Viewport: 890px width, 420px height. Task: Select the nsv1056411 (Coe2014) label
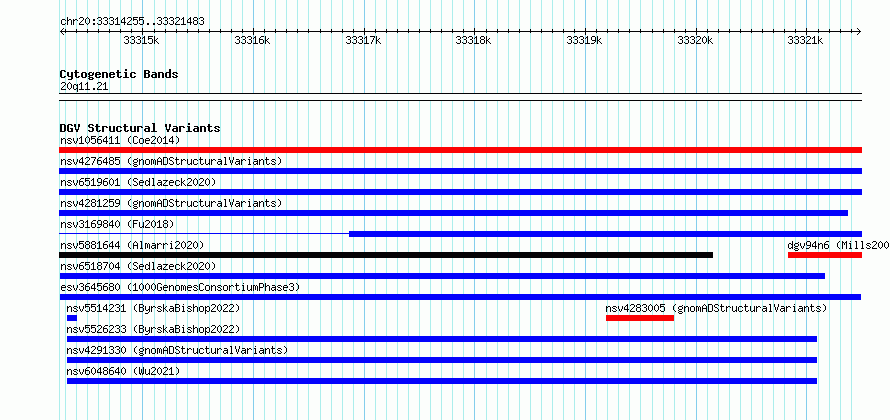pos(120,140)
